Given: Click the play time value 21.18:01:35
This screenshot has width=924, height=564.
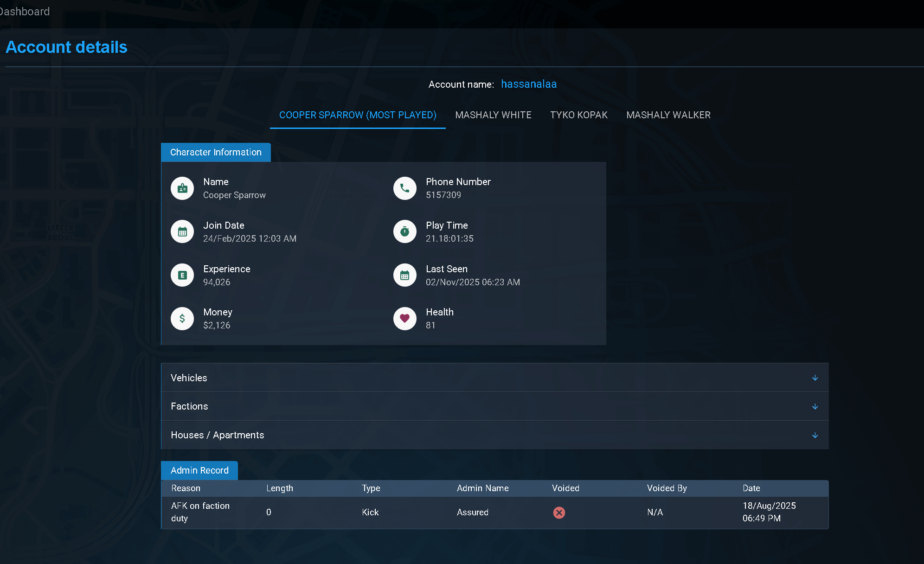Looking at the screenshot, I should (449, 239).
